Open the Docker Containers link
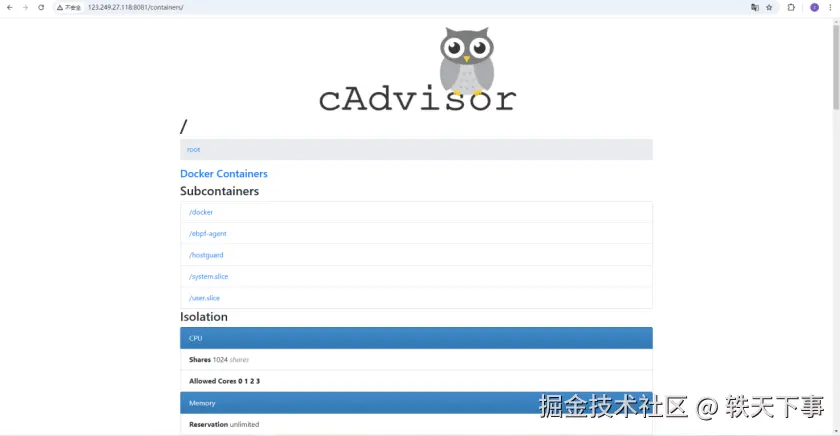 (223, 174)
